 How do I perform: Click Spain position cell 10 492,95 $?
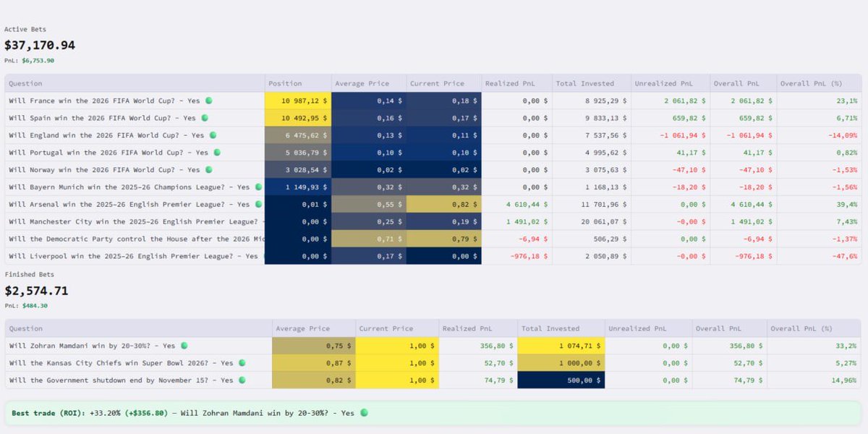tap(298, 118)
